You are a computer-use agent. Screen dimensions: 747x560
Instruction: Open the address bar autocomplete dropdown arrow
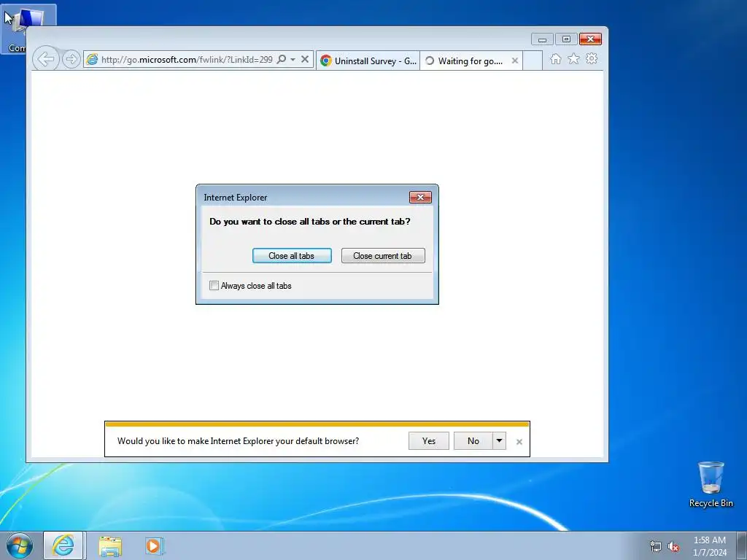pos(293,60)
